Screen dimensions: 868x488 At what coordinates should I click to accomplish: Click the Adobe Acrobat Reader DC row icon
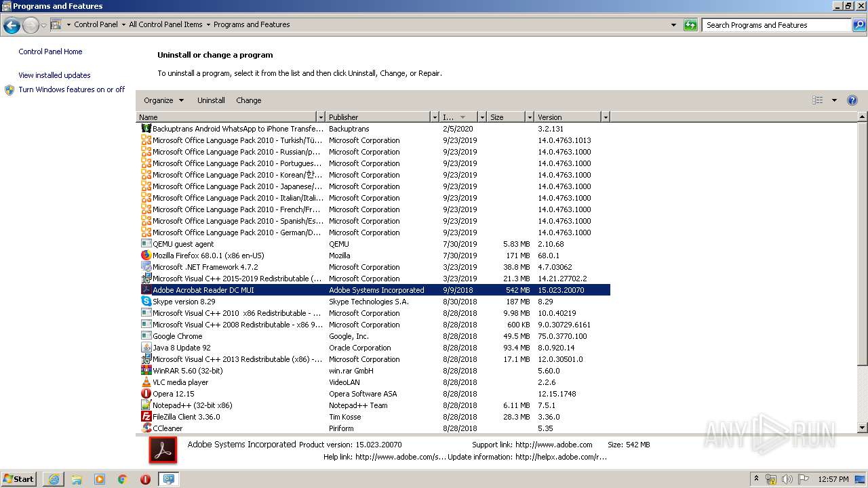(x=146, y=290)
